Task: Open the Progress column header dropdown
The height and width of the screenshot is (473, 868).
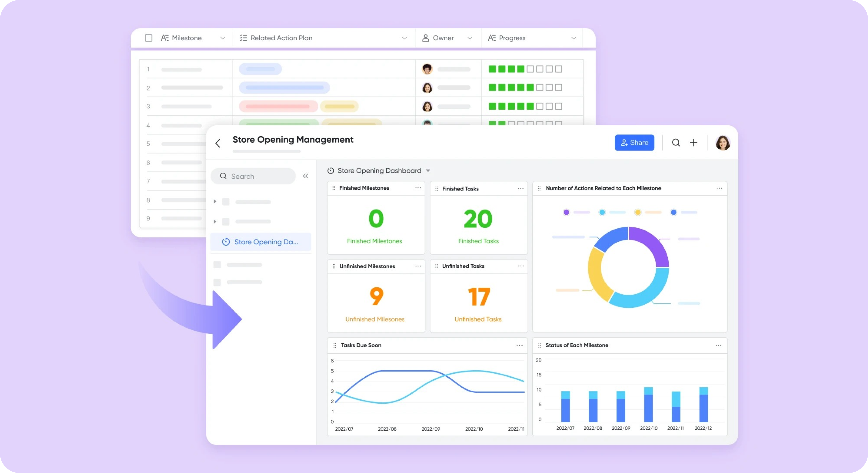Action: [x=573, y=38]
